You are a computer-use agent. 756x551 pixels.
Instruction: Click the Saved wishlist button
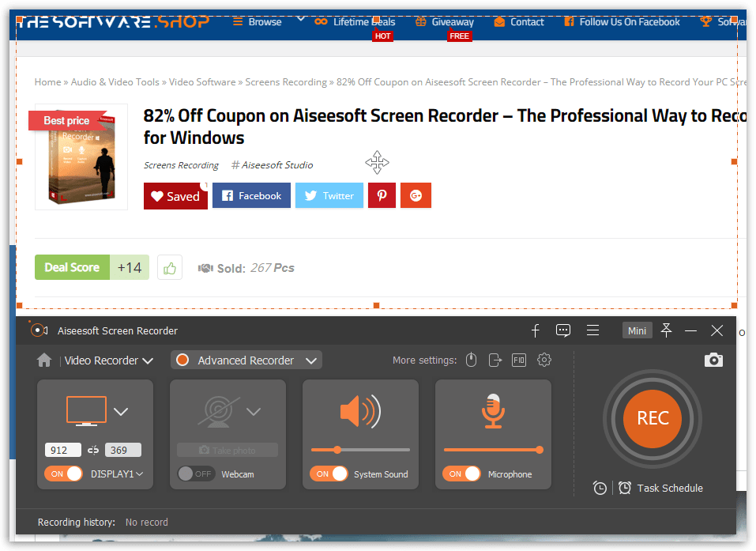[175, 196]
